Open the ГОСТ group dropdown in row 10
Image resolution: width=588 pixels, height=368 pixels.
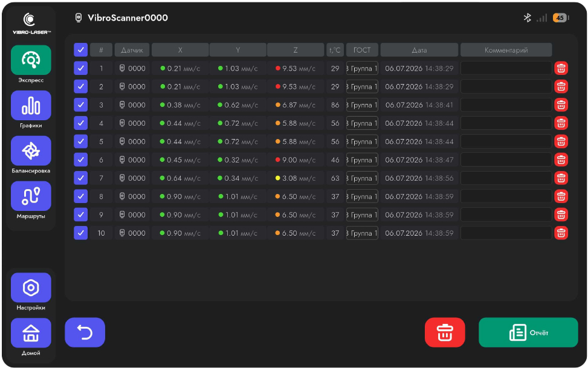click(x=362, y=233)
